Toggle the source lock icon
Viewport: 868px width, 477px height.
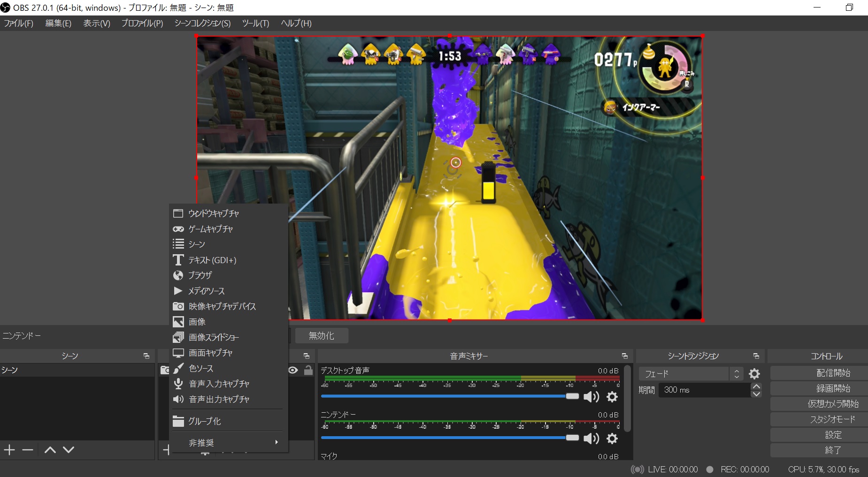(308, 370)
